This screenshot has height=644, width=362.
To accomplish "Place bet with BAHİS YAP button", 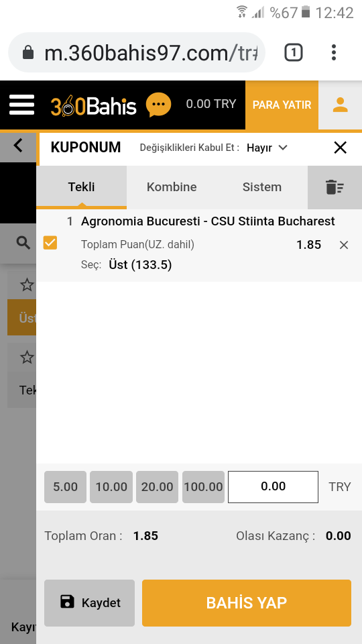I will [247, 603].
